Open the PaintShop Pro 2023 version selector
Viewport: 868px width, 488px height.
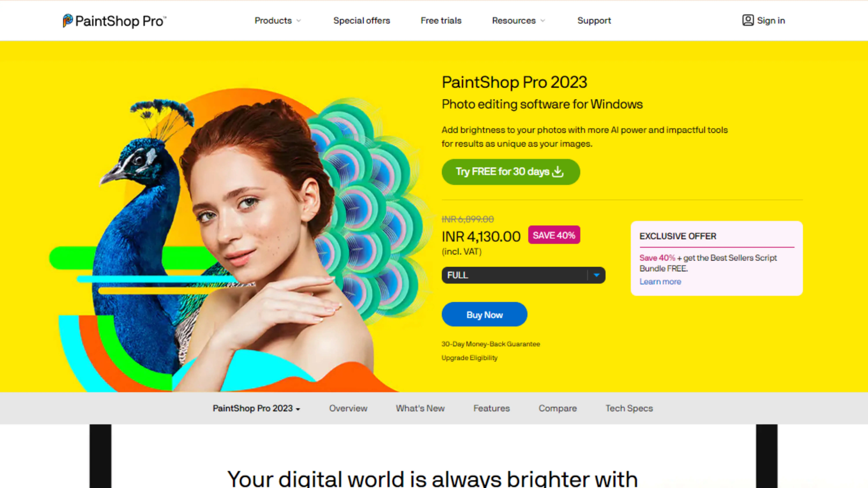click(x=256, y=408)
